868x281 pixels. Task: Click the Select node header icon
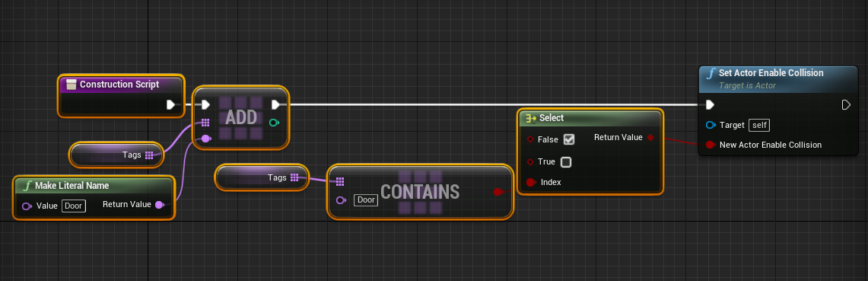530,118
